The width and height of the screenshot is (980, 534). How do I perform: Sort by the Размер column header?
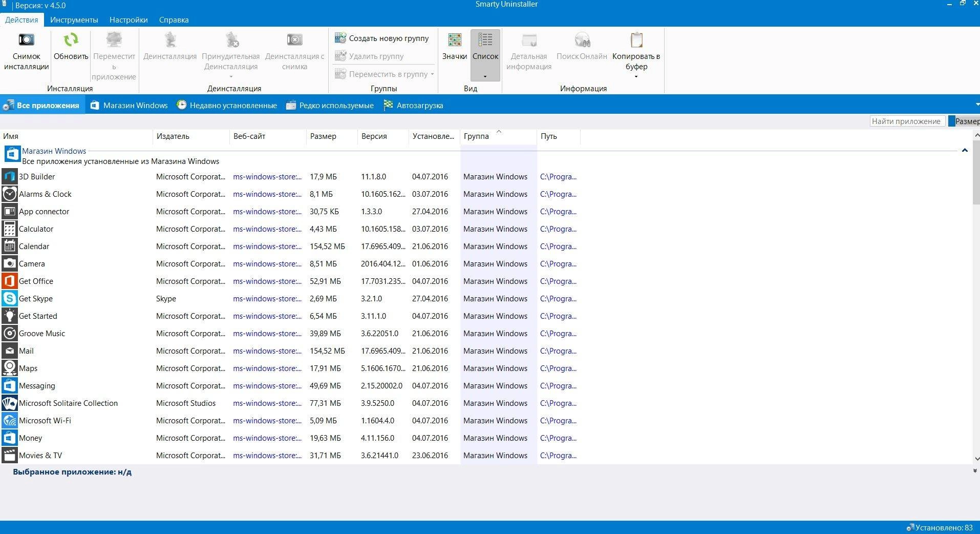coord(332,136)
